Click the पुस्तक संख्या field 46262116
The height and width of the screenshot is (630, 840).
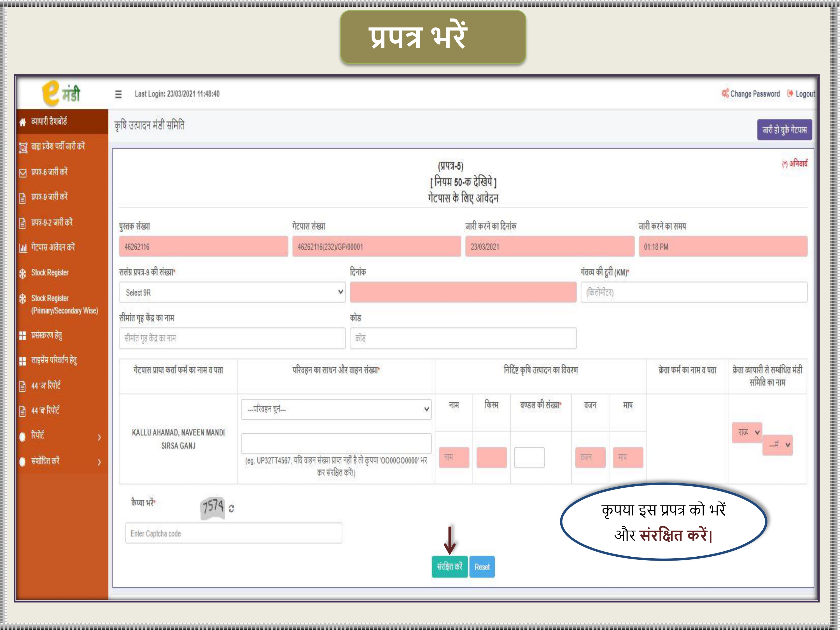(x=204, y=246)
